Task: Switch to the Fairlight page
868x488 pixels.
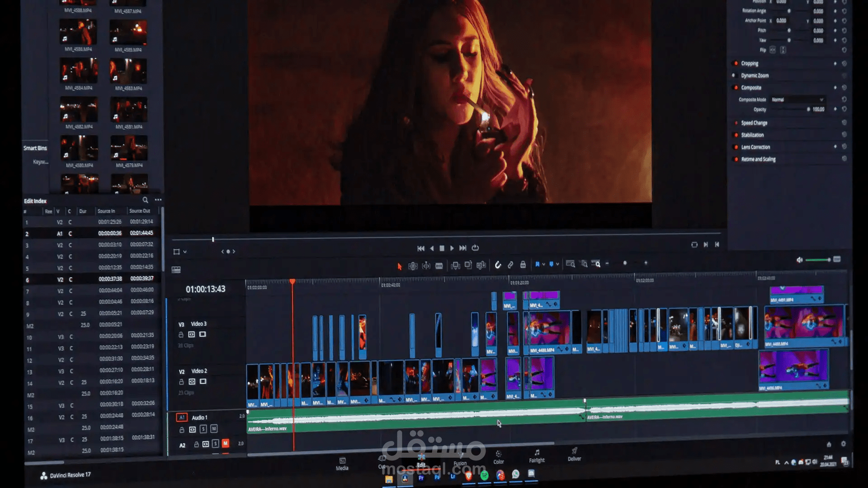Action: (x=537, y=456)
